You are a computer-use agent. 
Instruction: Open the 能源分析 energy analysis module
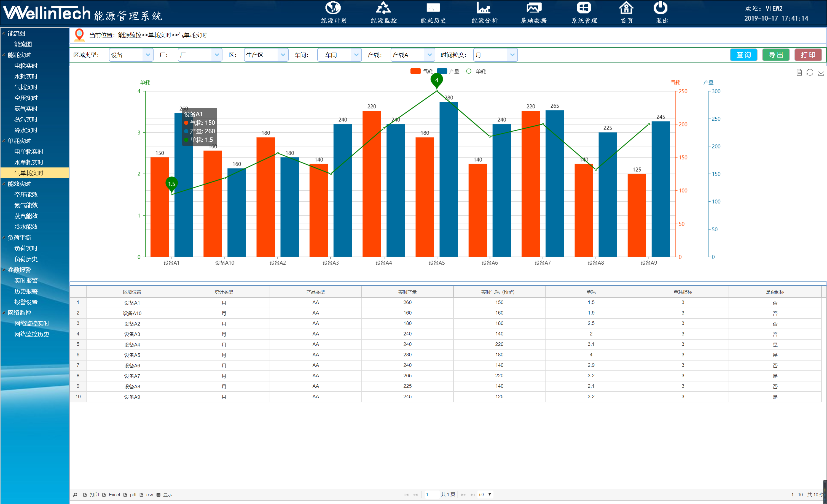484,13
